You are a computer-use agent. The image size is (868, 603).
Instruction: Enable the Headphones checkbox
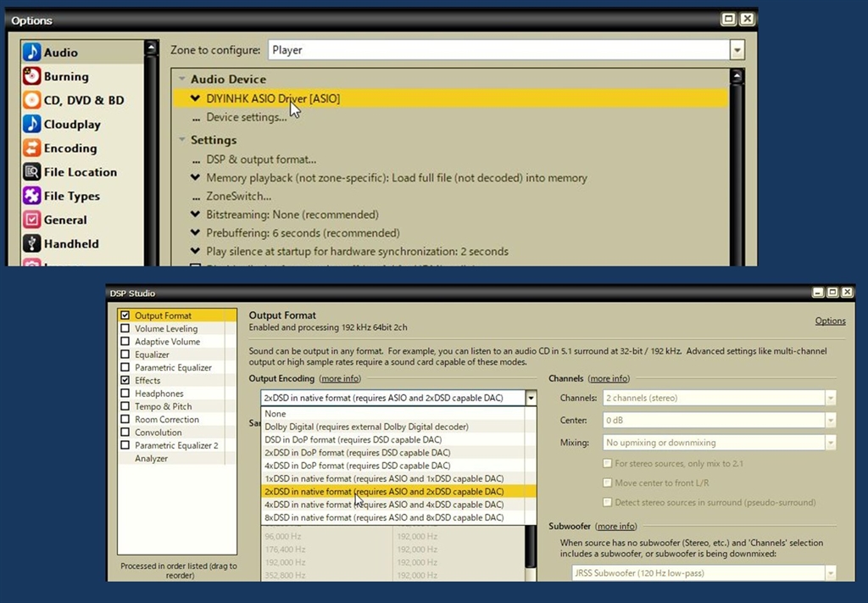pyautogui.click(x=125, y=394)
